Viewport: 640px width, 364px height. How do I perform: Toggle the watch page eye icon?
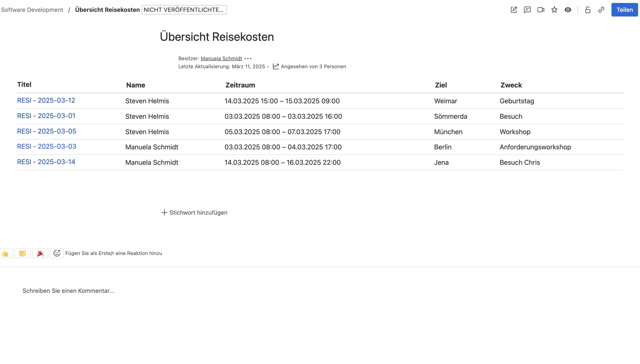point(568,10)
